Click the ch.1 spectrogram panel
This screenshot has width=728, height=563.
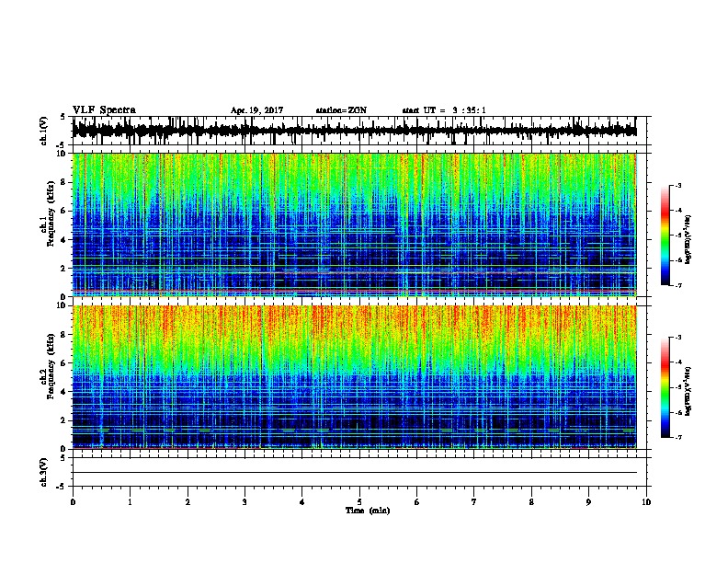point(354,224)
